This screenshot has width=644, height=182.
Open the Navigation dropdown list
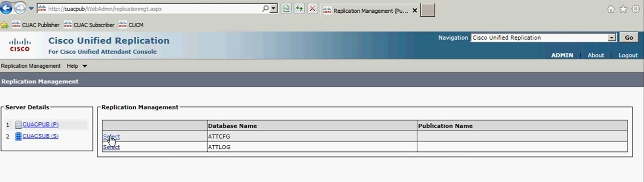tap(543, 38)
